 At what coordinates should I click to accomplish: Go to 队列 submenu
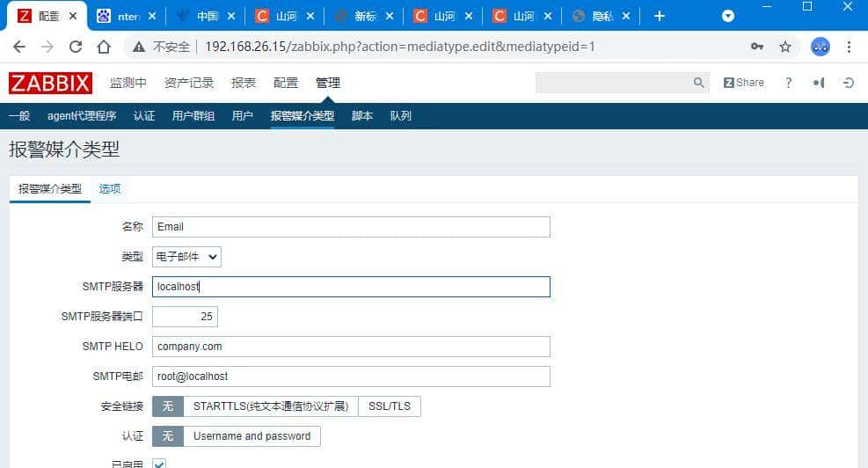pyautogui.click(x=400, y=116)
